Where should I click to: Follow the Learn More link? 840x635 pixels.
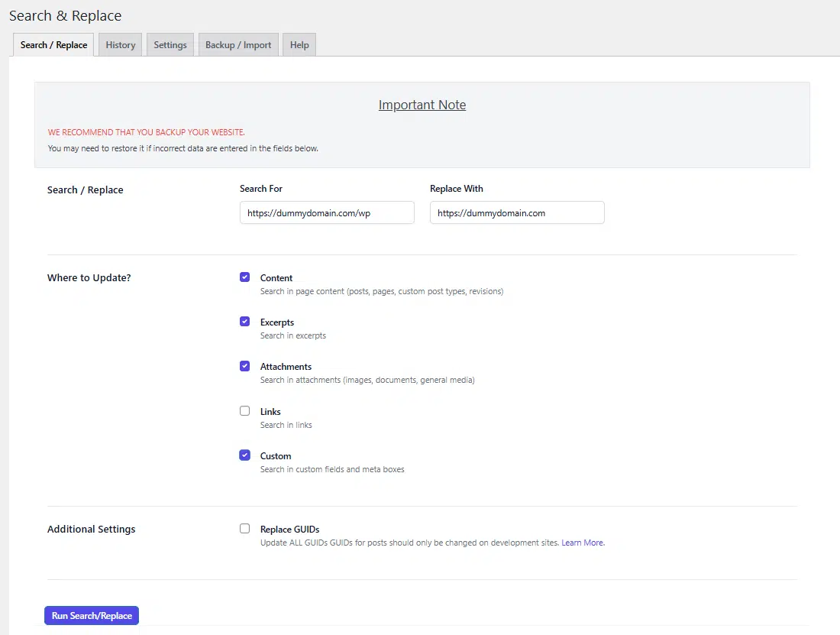583,543
